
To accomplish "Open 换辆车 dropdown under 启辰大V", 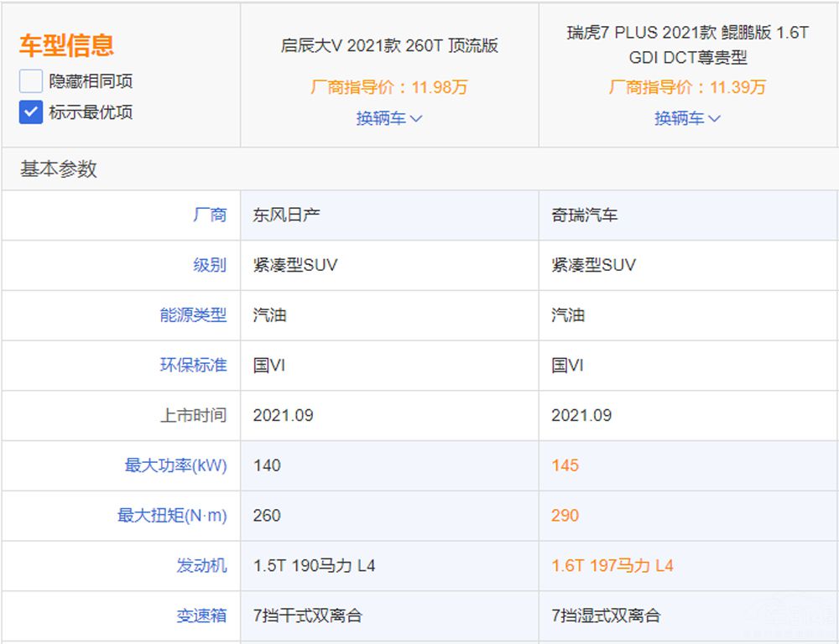I will pos(389,118).
